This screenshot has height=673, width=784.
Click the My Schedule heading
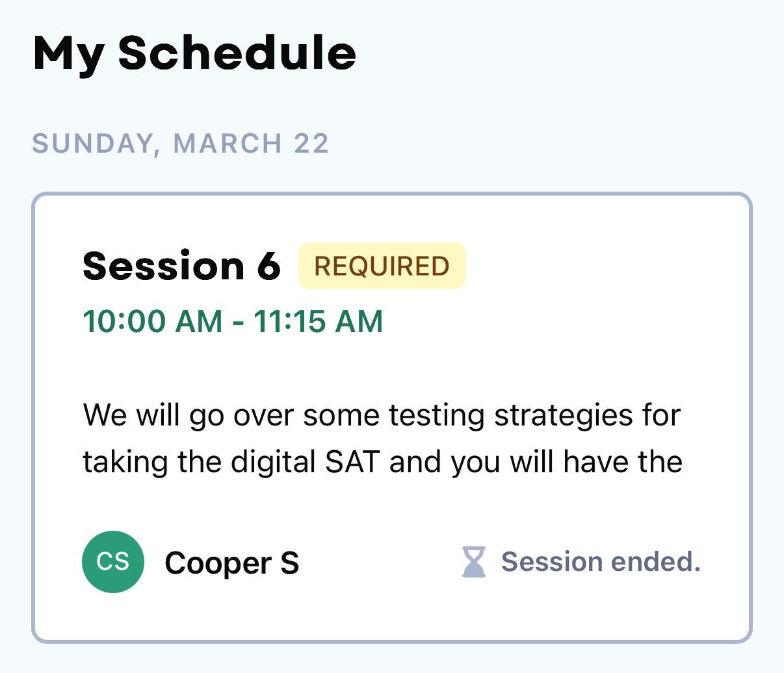194,53
